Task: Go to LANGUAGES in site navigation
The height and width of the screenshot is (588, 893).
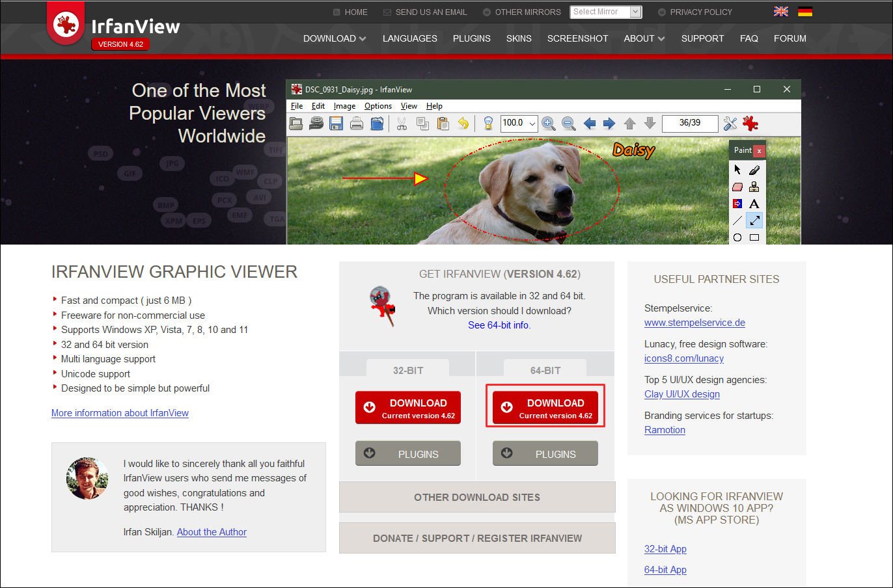Action: [x=410, y=38]
